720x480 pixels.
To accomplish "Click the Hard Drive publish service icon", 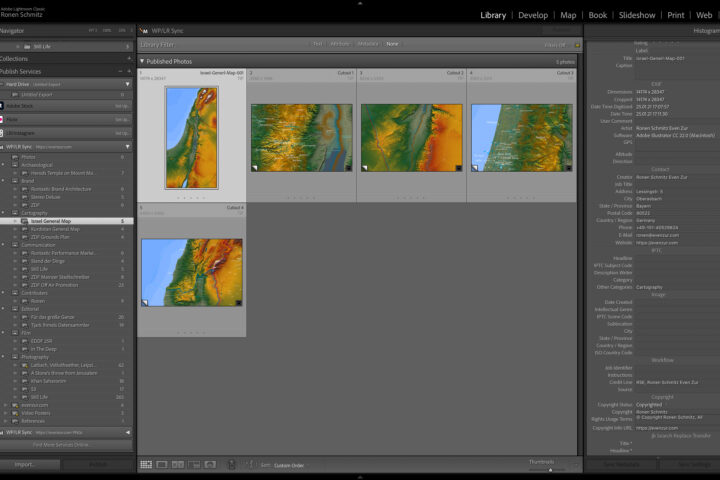I will point(2,84).
